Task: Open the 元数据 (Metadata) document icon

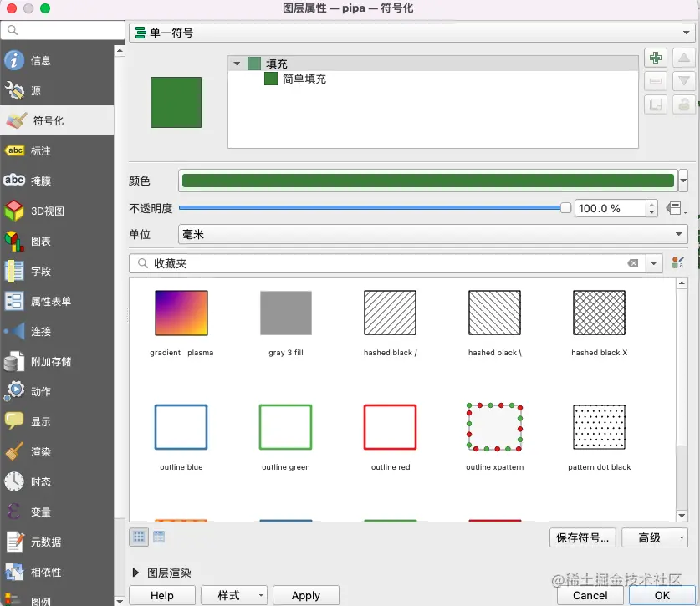Action: click(x=14, y=542)
